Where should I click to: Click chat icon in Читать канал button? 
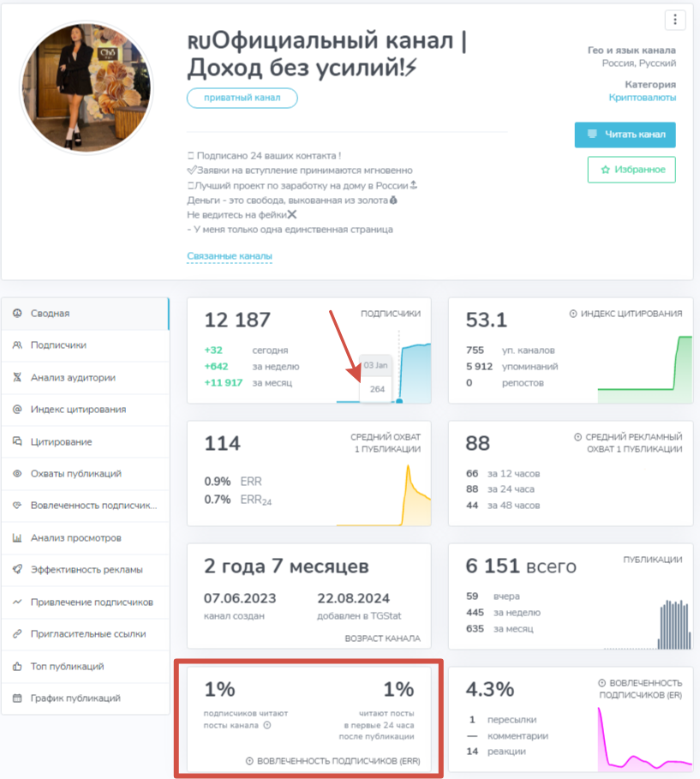pyautogui.click(x=592, y=135)
